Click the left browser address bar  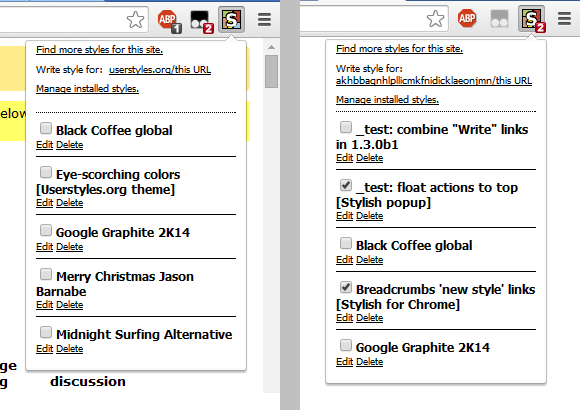coord(74,19)
